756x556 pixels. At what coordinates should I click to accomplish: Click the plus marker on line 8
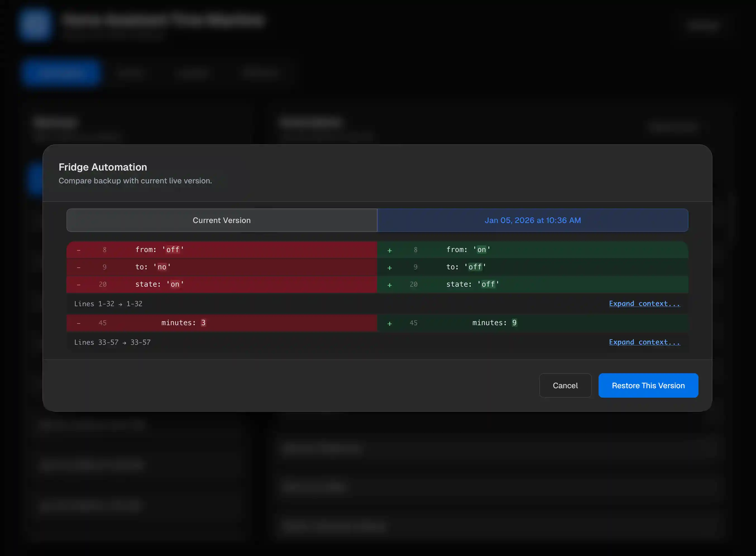click(389, 250)
